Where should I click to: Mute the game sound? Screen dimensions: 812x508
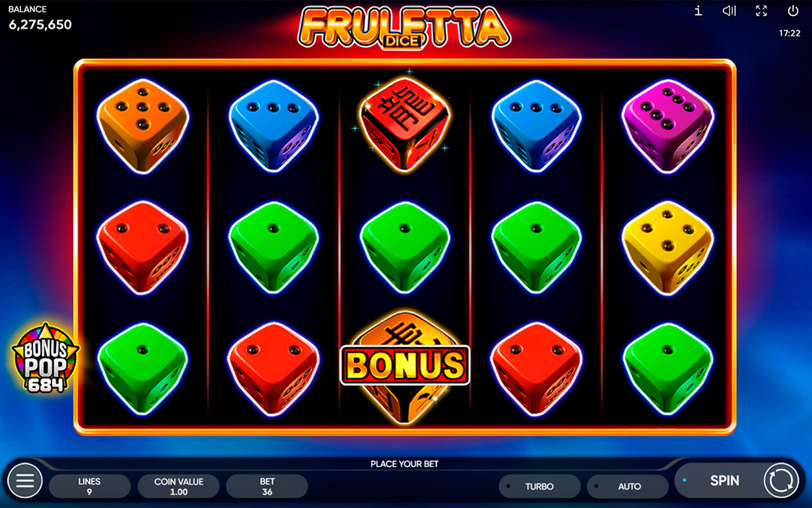[729, 11]
